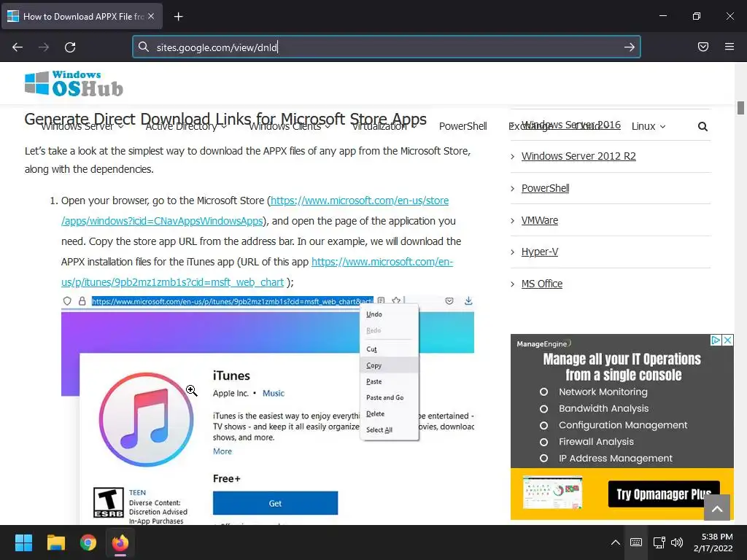Image resolution: width=747 pixels, height=560 pixels.
Task: Click the page vertical scrollbar thumb
Action: point(741,108)
